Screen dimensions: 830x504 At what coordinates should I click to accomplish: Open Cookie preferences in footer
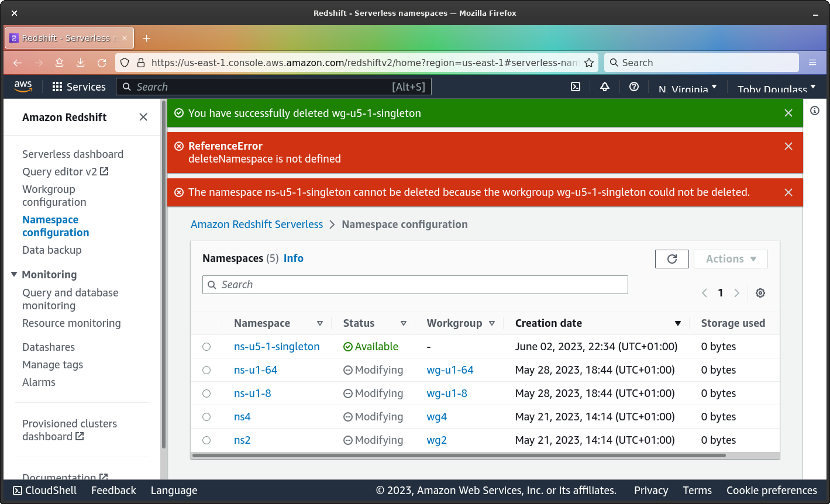tap(772, 490)
